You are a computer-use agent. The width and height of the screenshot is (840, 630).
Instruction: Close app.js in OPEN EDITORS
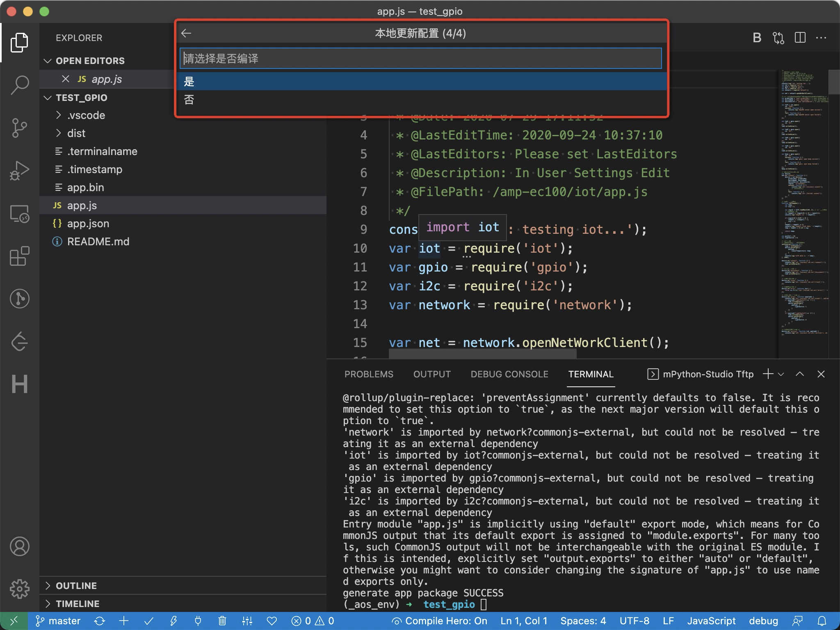66,79
